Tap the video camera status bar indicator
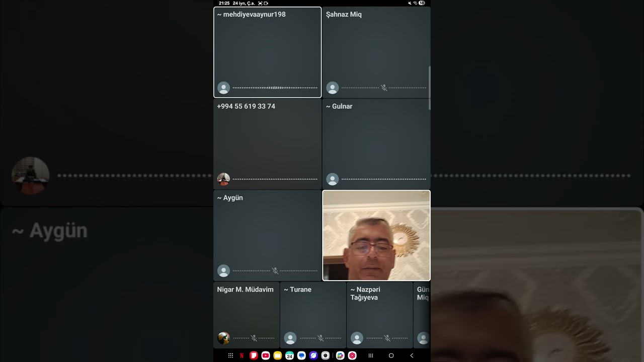The width and height of the screenshot is (644, 362). (266, 3)
